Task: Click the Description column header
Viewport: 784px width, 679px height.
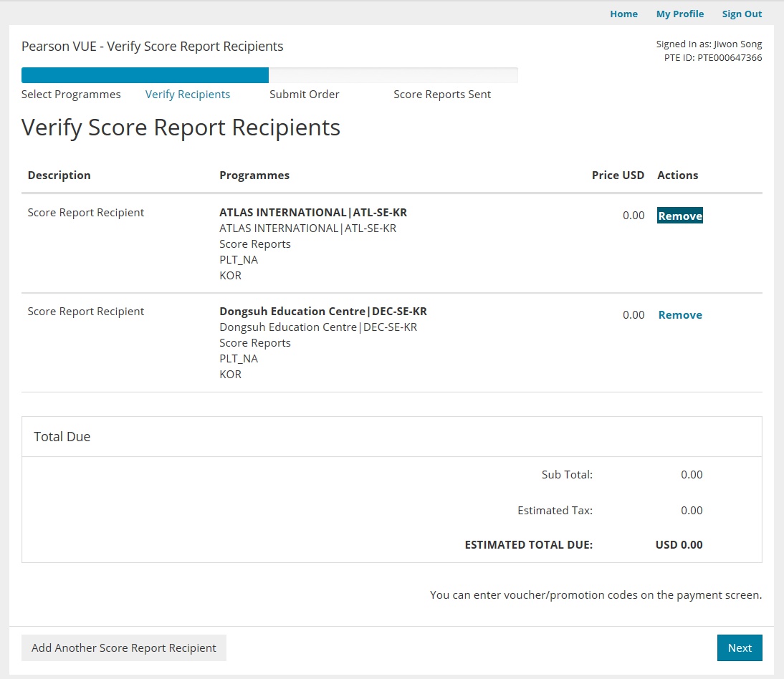Action: (59, 175)
